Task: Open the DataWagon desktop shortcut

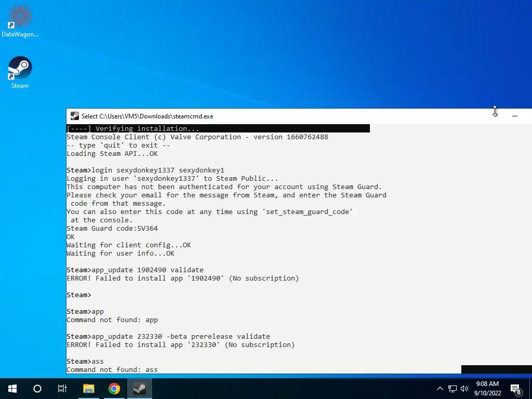Action: tap(20, 20)
